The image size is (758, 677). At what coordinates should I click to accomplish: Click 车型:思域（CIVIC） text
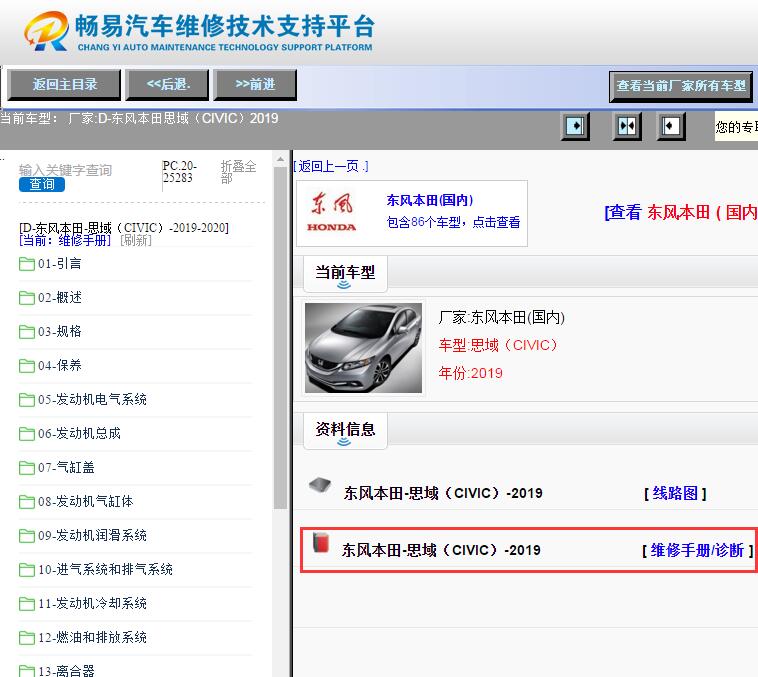pyautogui.click(x=498, y=345)
